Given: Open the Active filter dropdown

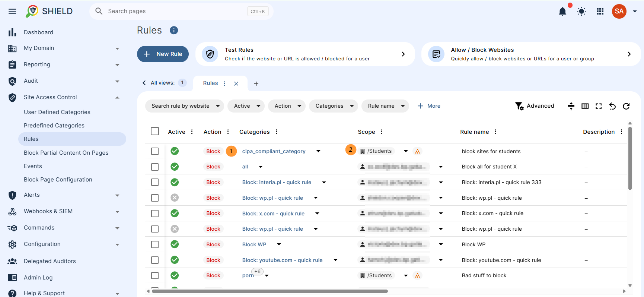Looking at the screenshot, I should [246, 106].
